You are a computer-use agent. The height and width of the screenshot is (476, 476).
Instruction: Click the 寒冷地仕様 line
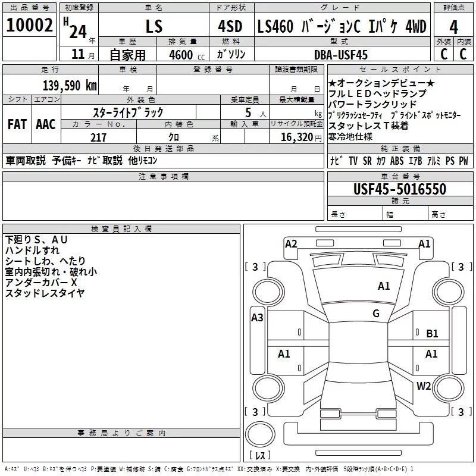coord(350,137)
